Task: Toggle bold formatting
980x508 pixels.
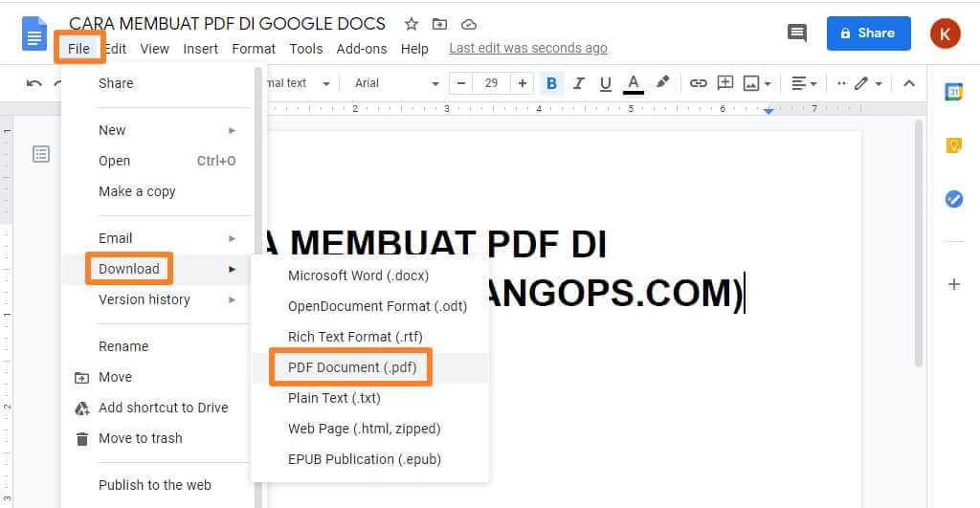Action: coord(551,83)
